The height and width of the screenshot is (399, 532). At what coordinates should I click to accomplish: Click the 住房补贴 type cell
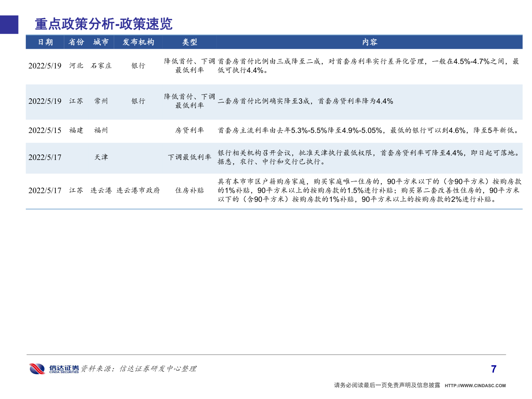click(x=190, y=191)
